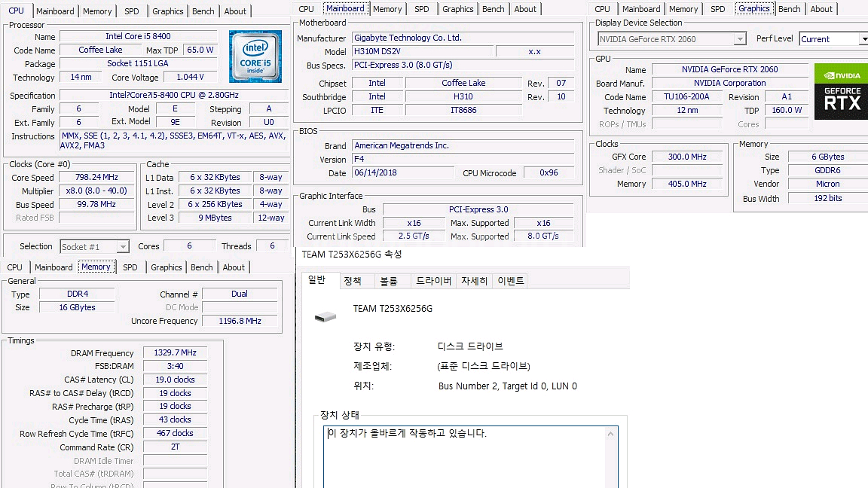The image size is (868, 488).
Task: Select Bench tab in the Timings window
Action: tap(201, 267)
